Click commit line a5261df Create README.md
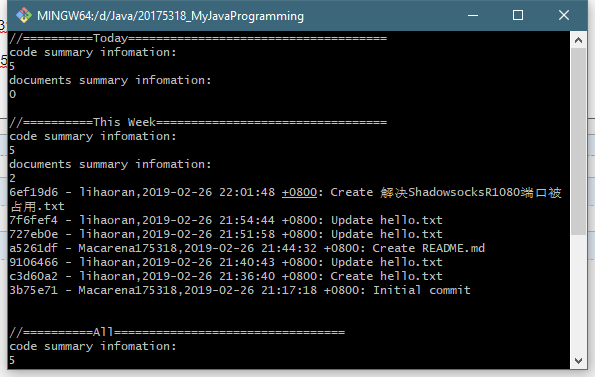595x377 pixels. click(247, 248)
